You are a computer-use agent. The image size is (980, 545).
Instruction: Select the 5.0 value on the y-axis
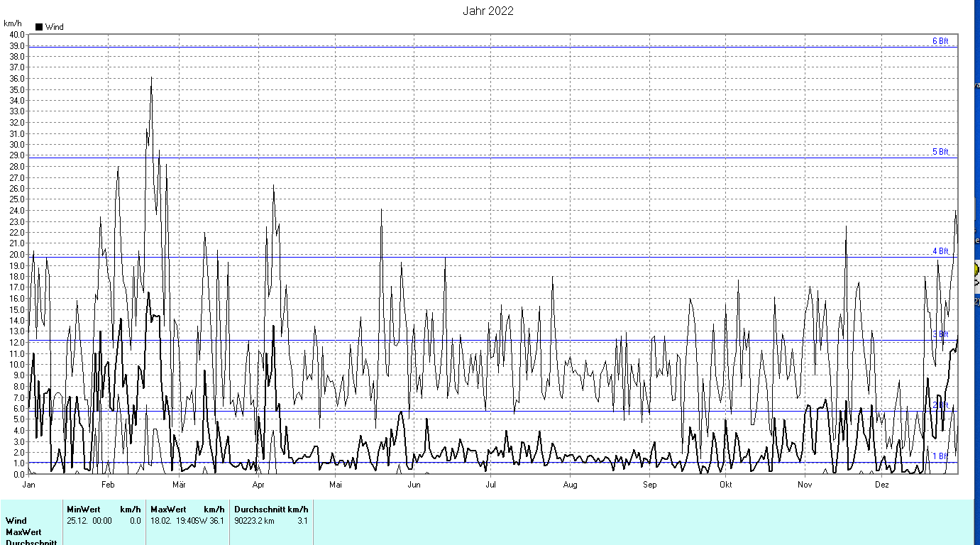coord(19,419)
